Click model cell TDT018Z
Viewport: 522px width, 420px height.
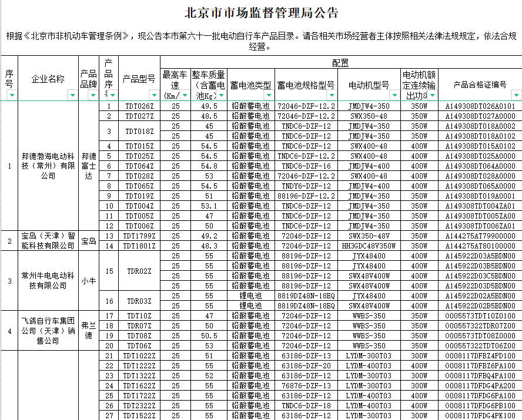click(x=139, y=131)
